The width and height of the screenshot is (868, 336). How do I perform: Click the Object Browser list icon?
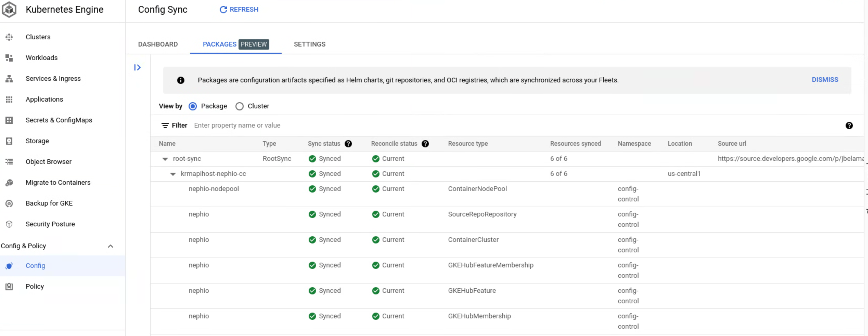[x=9, y=162]
